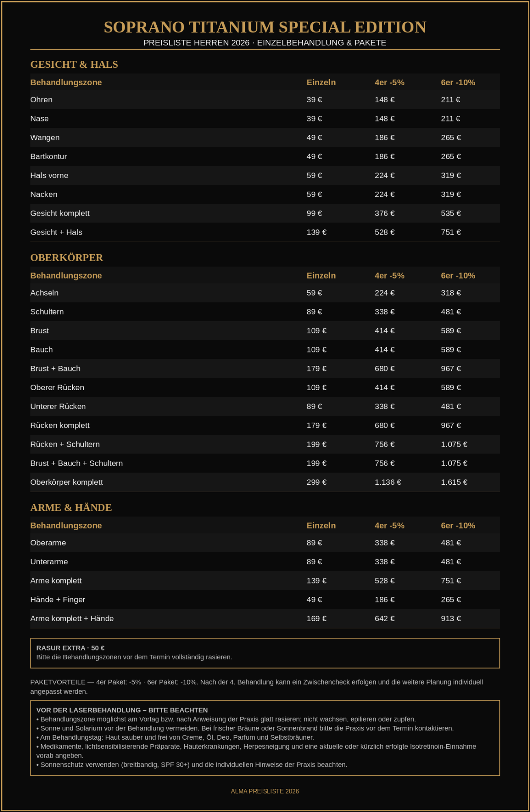Select the Achseln 318 € price

click(451, 293)
